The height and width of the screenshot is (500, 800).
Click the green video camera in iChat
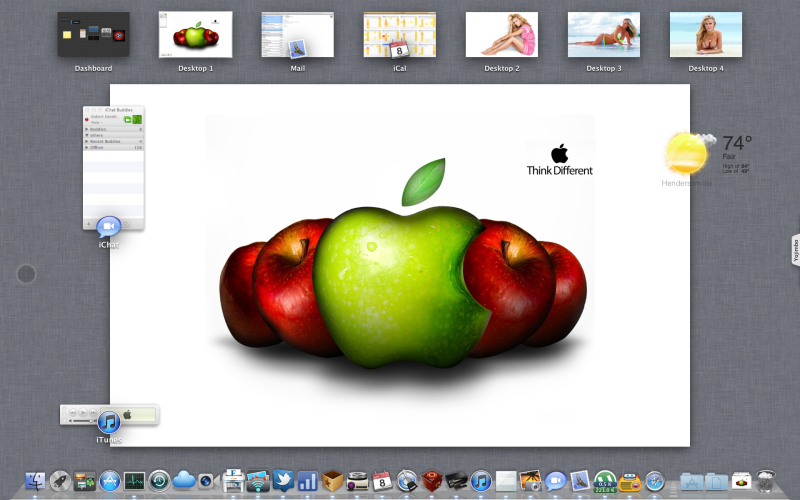[x=128, y=119]
